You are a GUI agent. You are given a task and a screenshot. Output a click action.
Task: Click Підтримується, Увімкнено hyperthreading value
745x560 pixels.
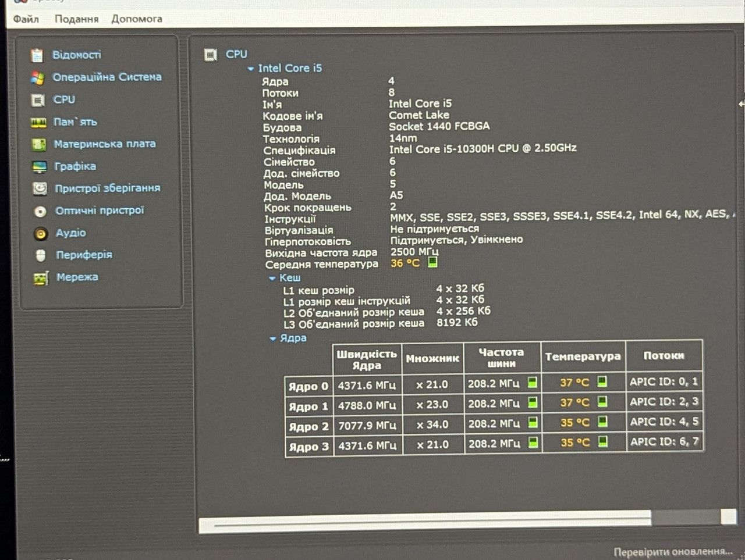click(x=457, y=240)
